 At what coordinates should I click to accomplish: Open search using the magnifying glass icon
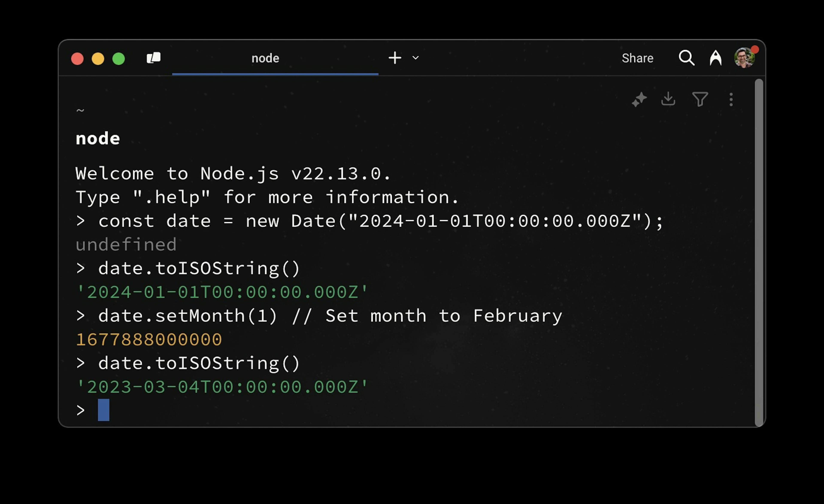coord(686,58)
